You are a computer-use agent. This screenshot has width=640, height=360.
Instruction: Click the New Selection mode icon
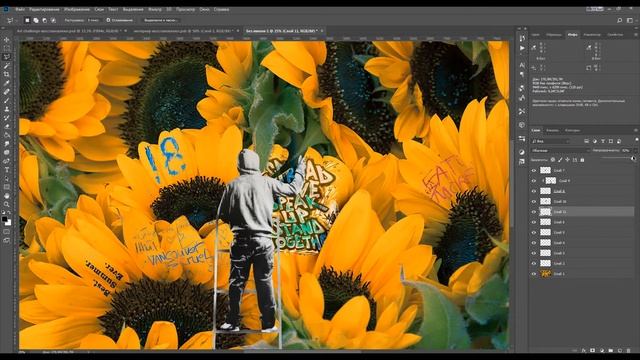coord(27,20)
